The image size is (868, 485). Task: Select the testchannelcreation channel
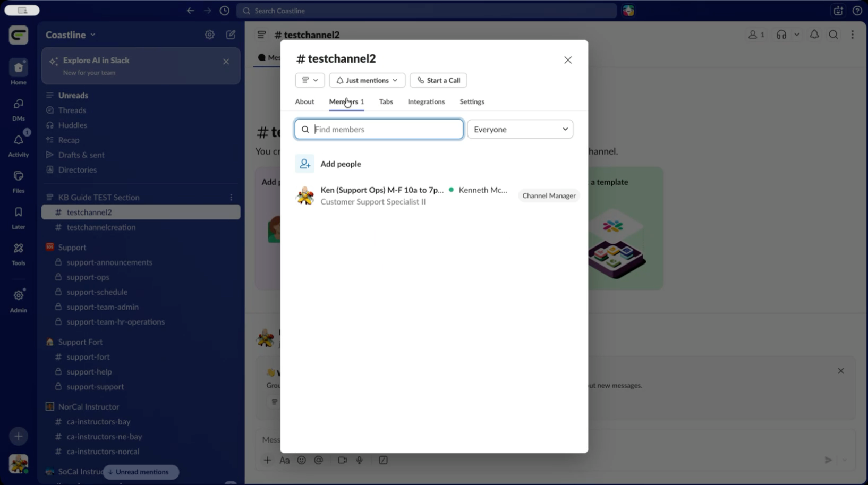(101, 227)
